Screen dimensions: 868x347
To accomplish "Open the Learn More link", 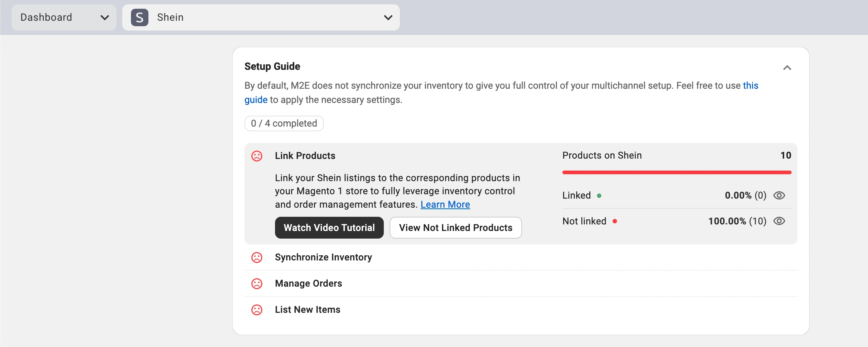I will coord(445,205).
